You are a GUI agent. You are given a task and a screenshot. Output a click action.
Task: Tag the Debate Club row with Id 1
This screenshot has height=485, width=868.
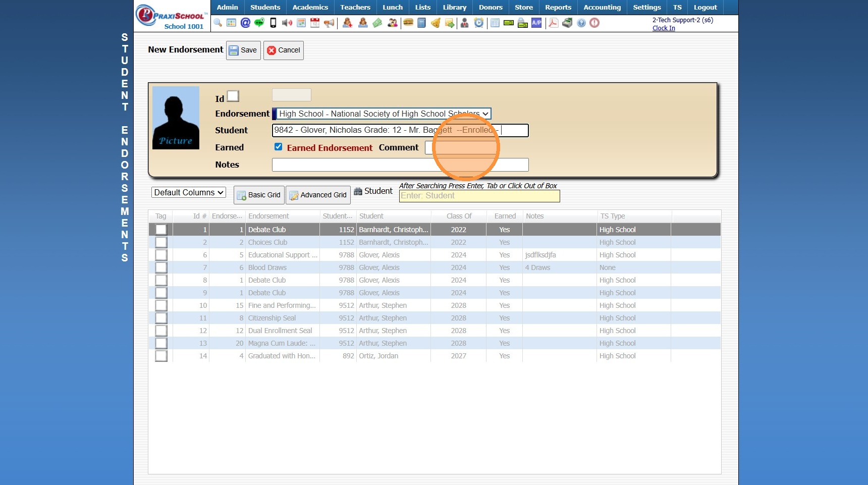tap(161, 230)
